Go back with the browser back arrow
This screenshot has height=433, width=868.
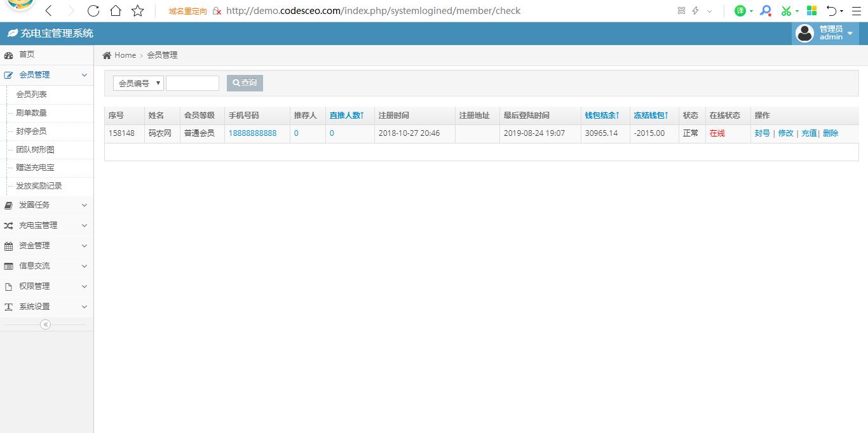[49, 11]
